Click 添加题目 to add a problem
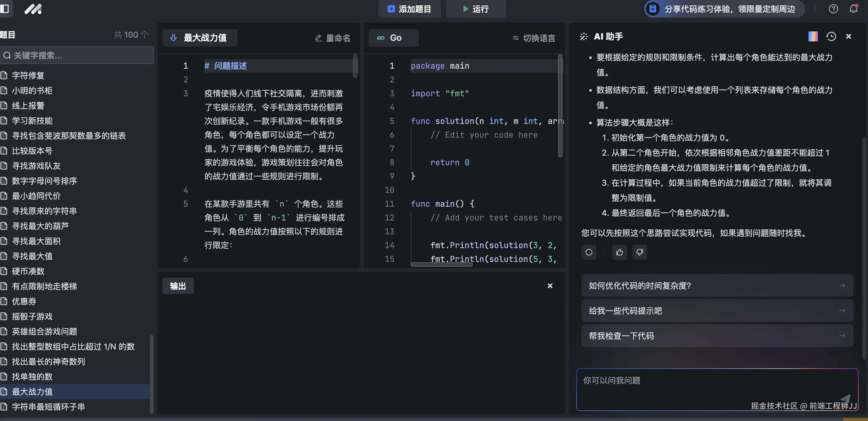This screenshot has width=868, height=421. click(409, 9)
